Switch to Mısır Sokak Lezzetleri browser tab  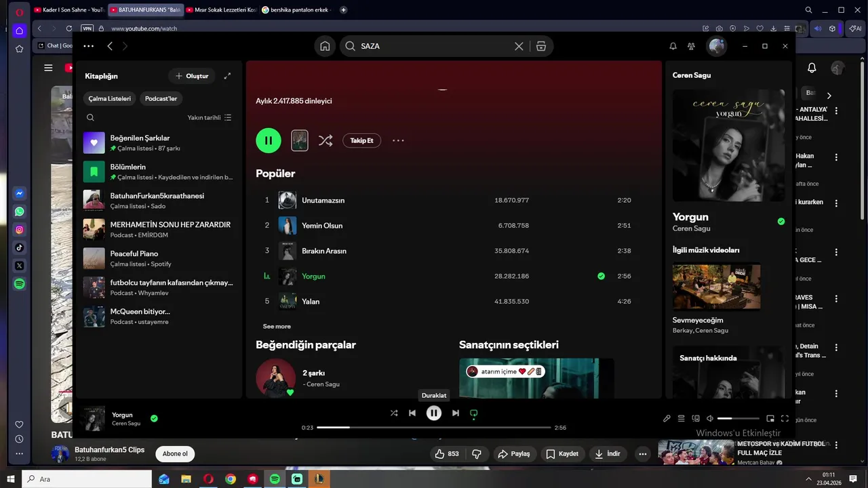220,10
